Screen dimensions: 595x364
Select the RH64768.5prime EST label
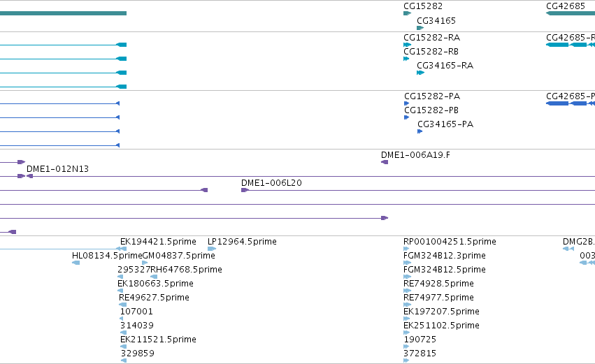pos(186,270)
